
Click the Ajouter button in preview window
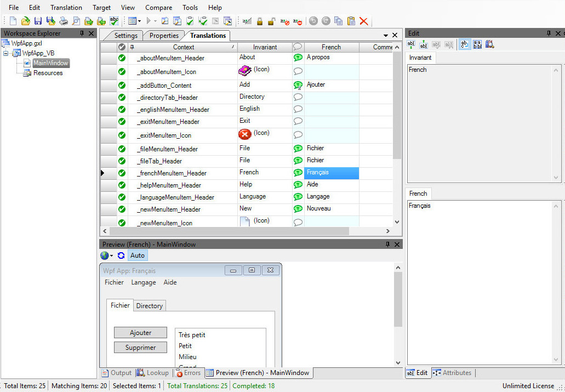point(141,333)
